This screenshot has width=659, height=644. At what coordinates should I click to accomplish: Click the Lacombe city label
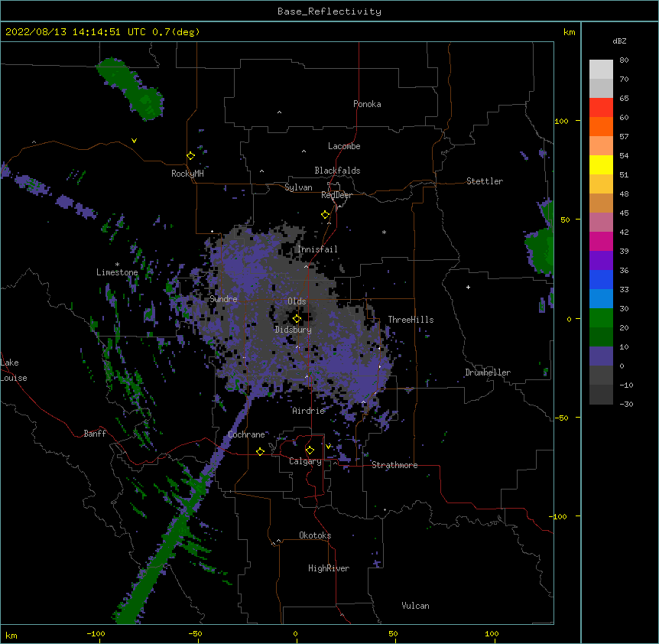(x=344, y=146)
